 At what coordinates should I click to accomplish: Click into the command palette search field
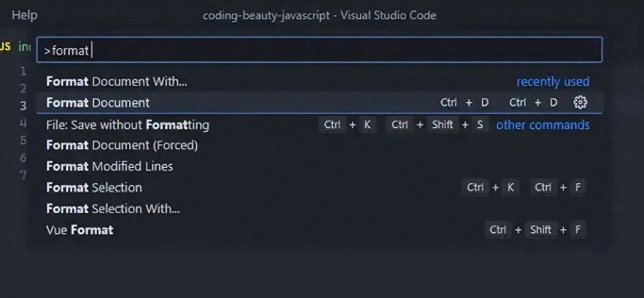coord(319,50)
